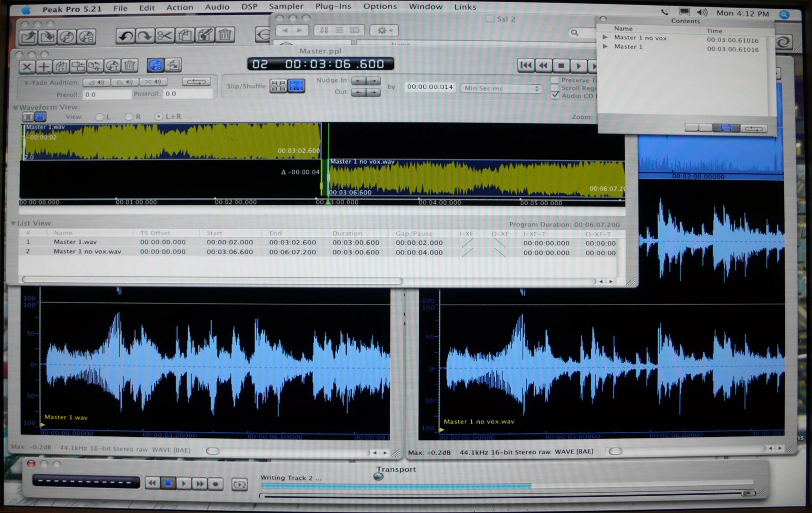Collapse the Waveform View section

coord(15,108)
